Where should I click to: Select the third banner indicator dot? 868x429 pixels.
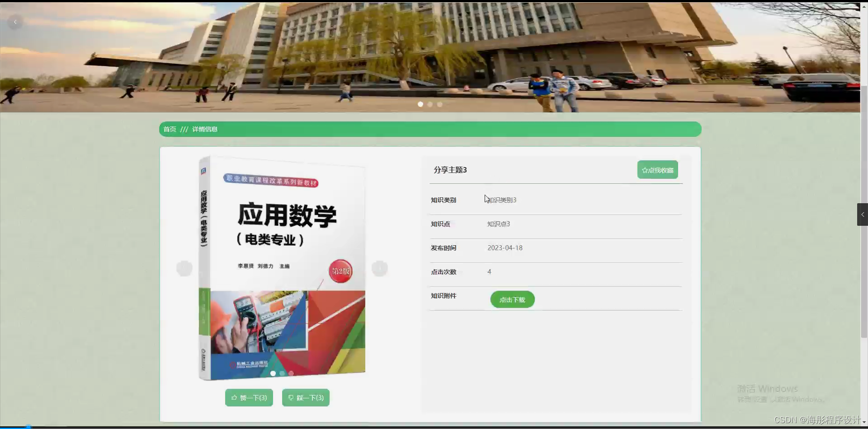(x=440, y=104)
